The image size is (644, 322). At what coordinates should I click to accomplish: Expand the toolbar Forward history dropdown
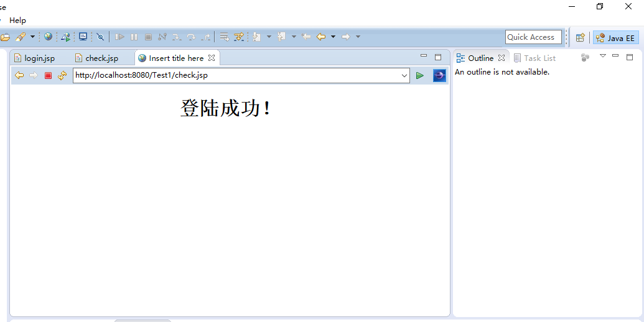[358, 37]
